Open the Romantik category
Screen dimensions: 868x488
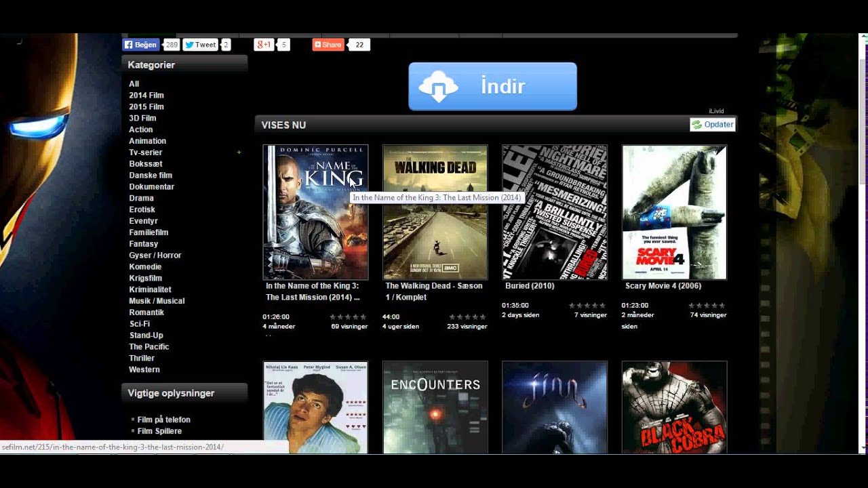(x=147, y=312)
